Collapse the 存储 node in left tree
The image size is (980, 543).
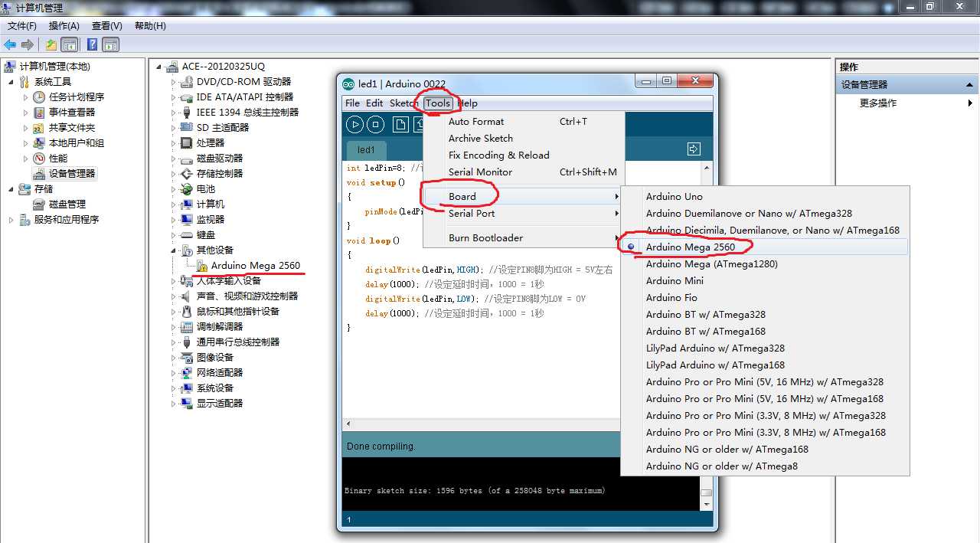click(11, 189)
